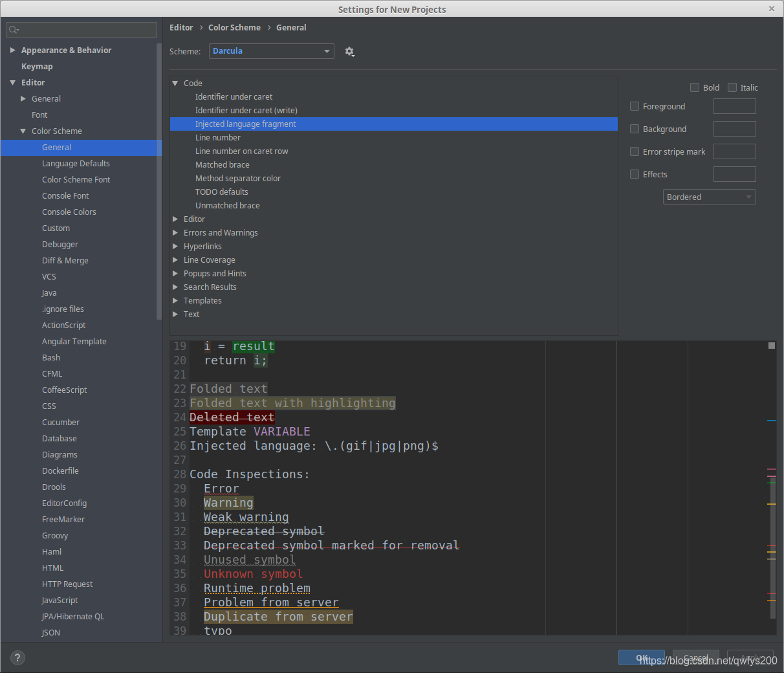Expand the Templates node

click(x=175, y=301)
